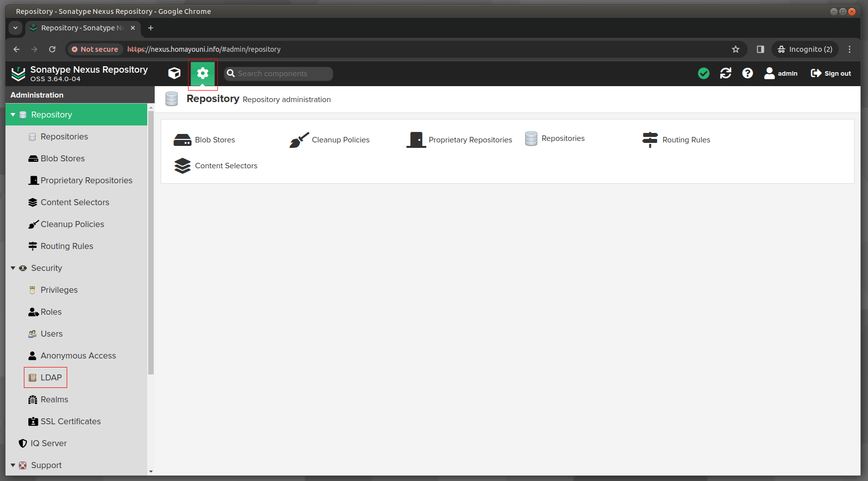
Task: Click the browser Back arrow
Action: 16,49
